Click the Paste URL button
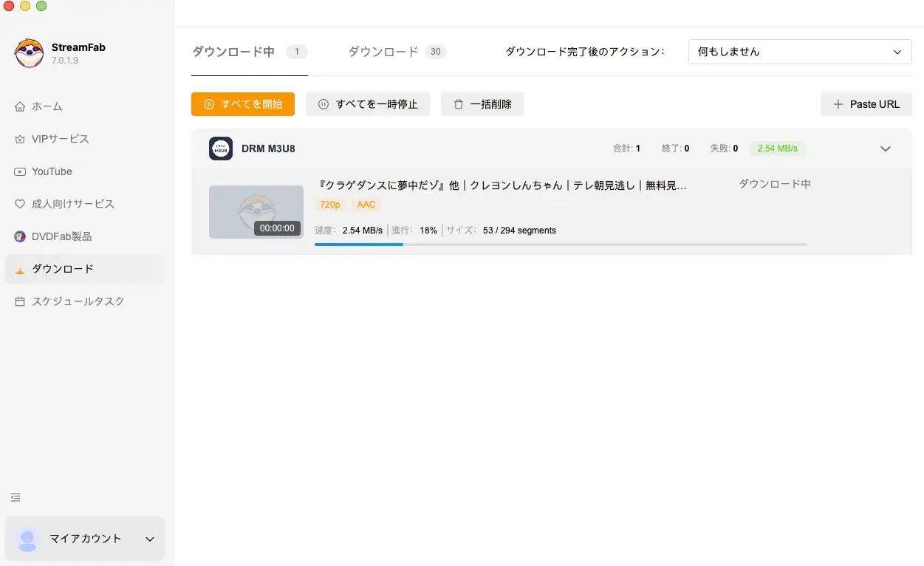924x566 pixels. [866, 104]
